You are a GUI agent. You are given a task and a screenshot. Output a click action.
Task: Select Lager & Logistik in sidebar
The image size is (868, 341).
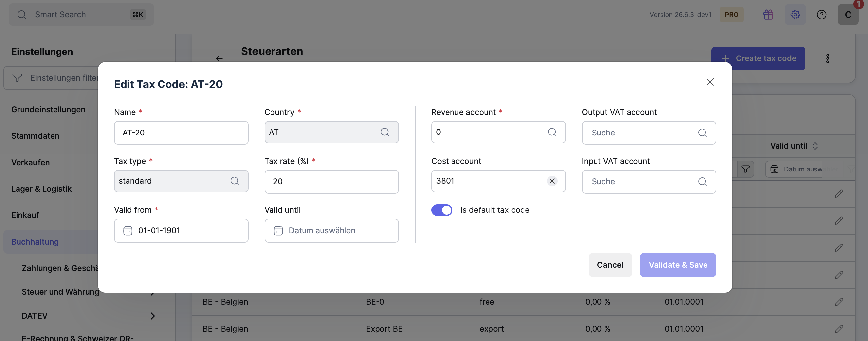pos(41,189)
